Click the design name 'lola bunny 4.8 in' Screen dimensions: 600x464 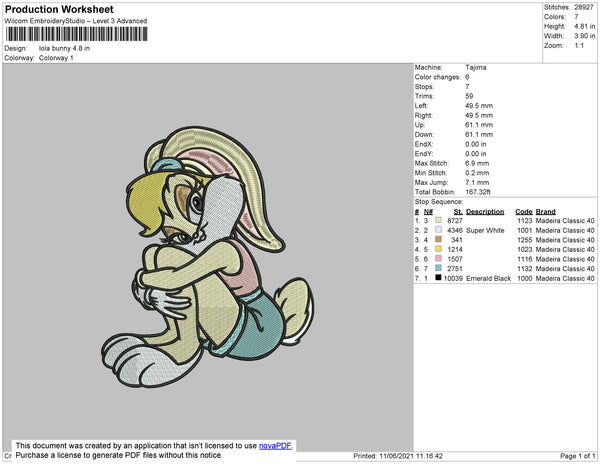tap(64, 48)
